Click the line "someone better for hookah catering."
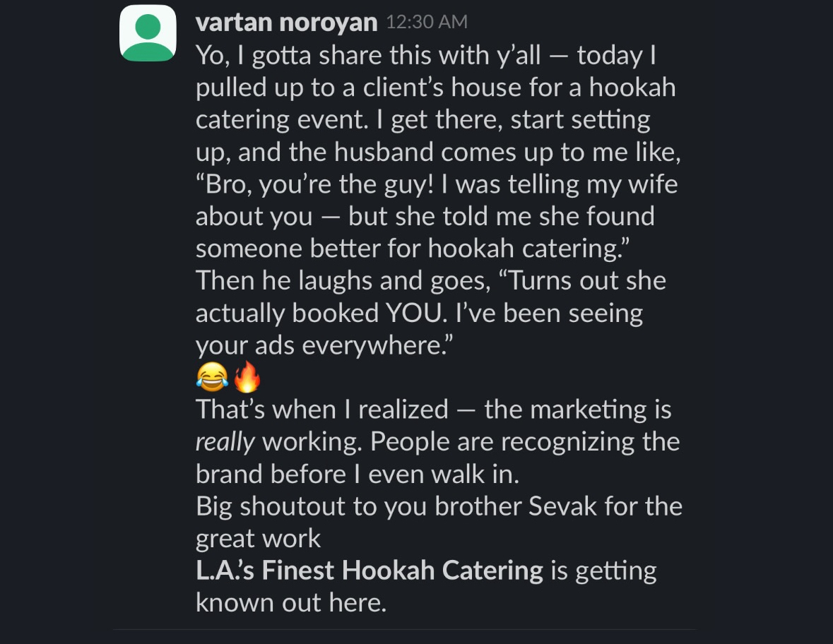833x644 pixels. click(412, 249)
